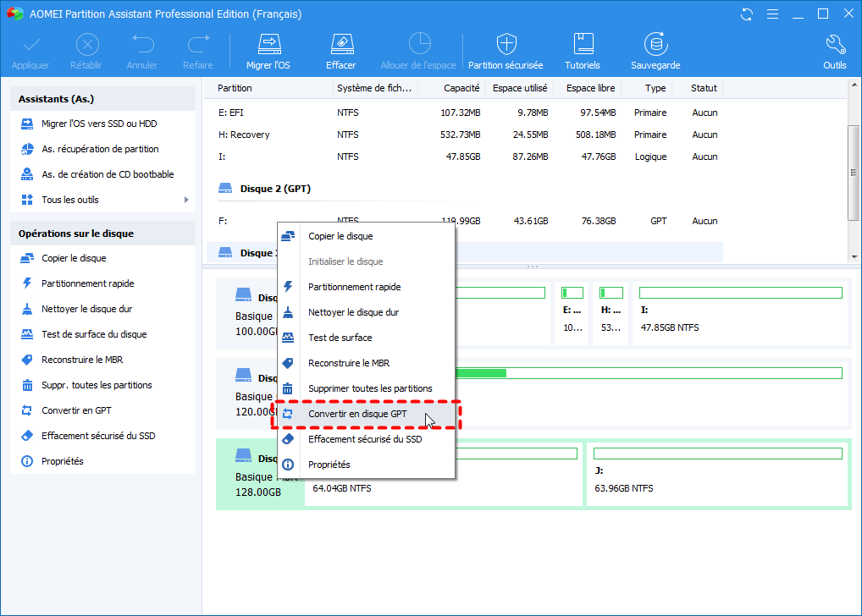Open the Effacer toolbar tool
862x616 pixels.
coord(341,52)
